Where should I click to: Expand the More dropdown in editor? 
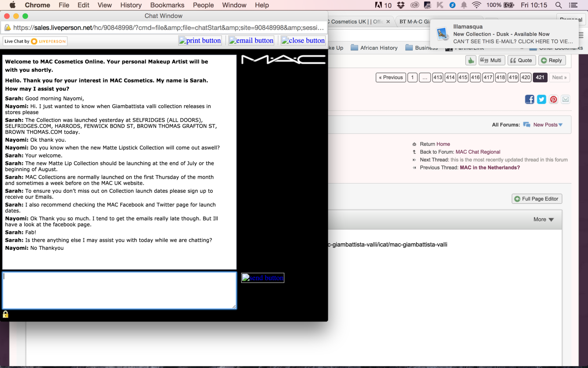tap(544, 219)
